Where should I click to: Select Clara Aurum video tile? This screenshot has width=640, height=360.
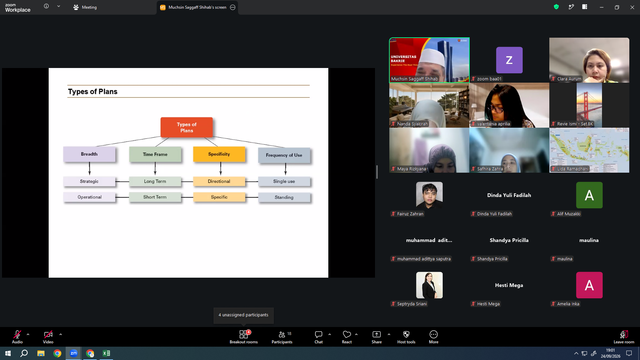tap(589, 60)
